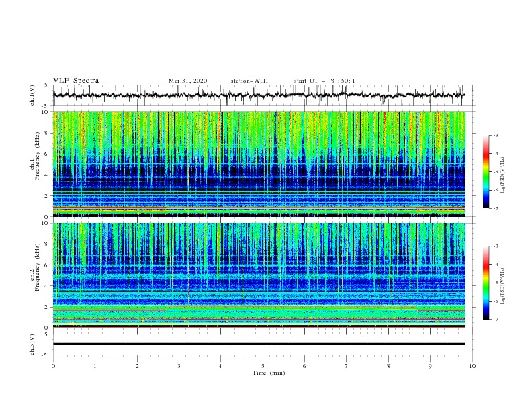Click inside the ch.2 spectrogram panel
Viewport: 532px width, 411px height.
click(259, 275)
